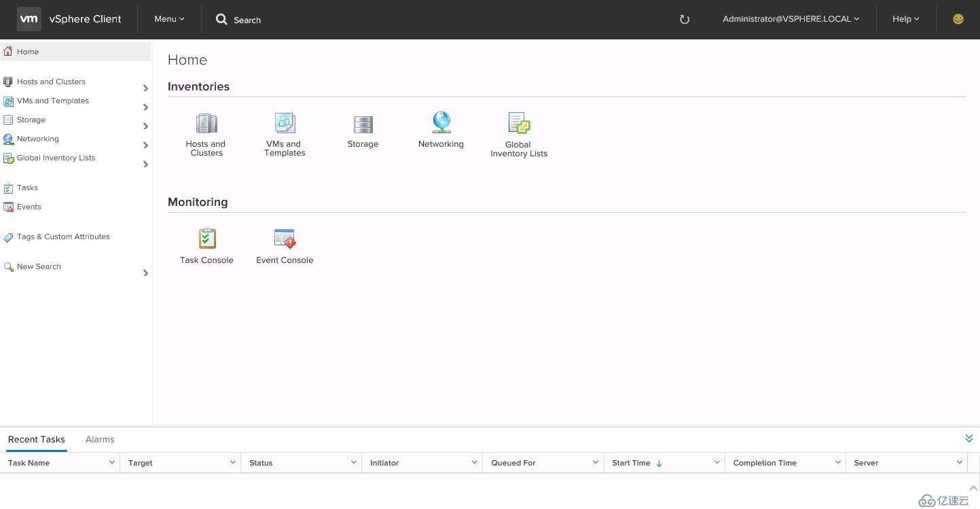The image size is (980, 509).
Task: Expand VMs and Templates chevron in sidebar
Action: 145,107
